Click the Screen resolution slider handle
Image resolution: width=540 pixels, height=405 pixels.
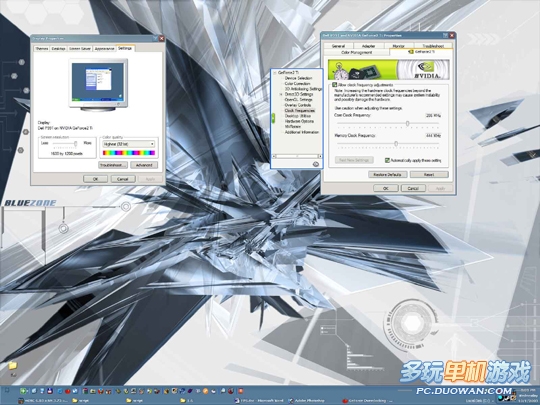[76, 144]
